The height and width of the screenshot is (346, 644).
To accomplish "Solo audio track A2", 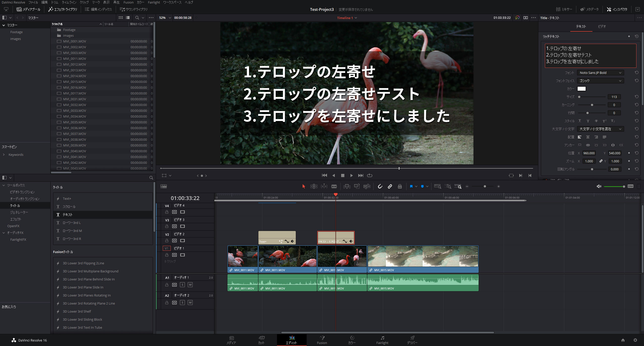I will coord(182,303).
